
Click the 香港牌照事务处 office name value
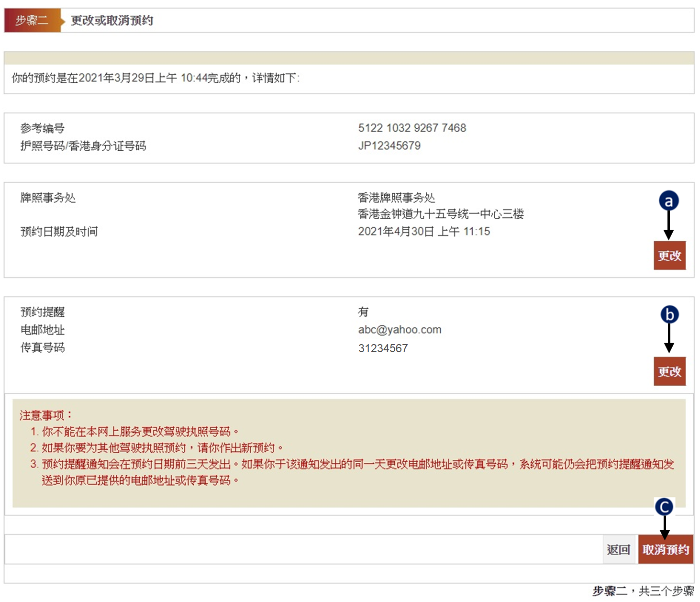tap(396, 198)
